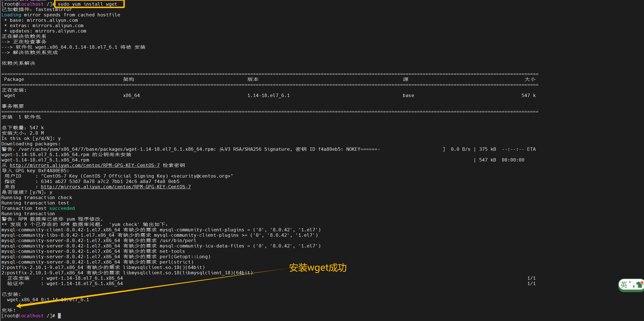
Task: Click the 完毕! completion message
Action: coord(8,310)
